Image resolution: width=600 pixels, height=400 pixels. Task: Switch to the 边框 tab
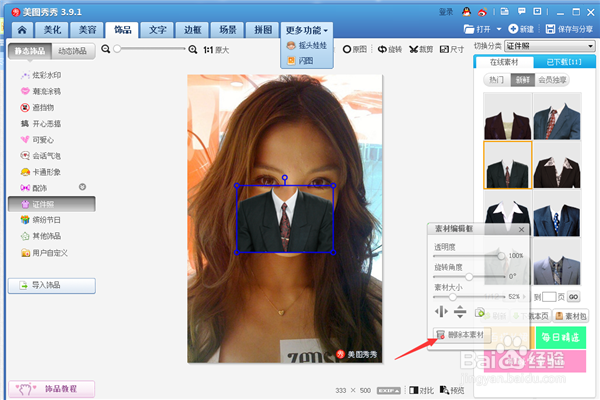point(192,30)
